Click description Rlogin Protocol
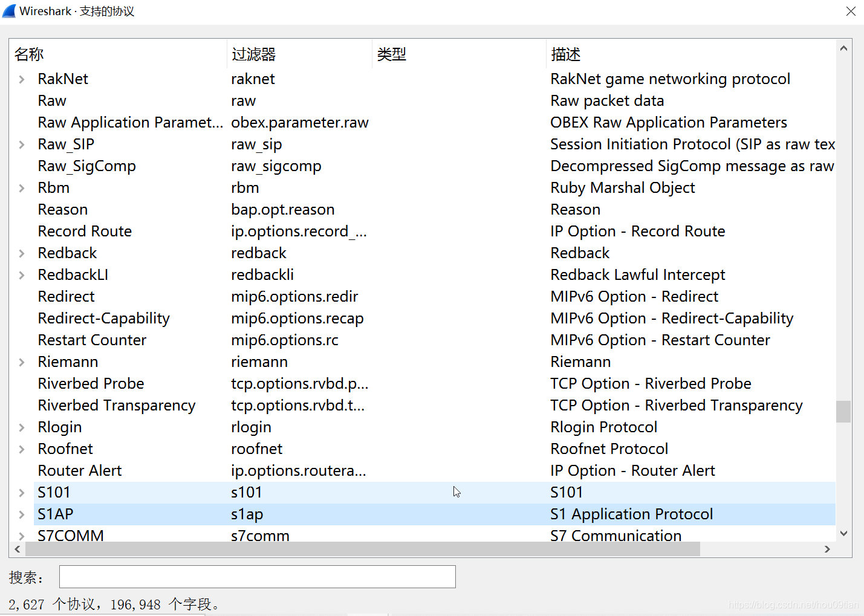The width and height of the screenshot is (864, 616). [604, 427]
